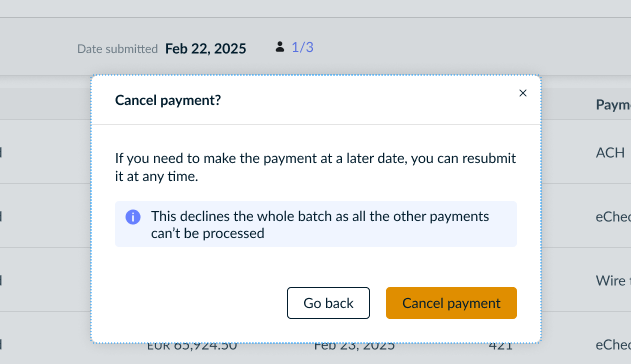Confirm with the orange Cancel payment button
631x364 pixels.
tap(451, 303)
